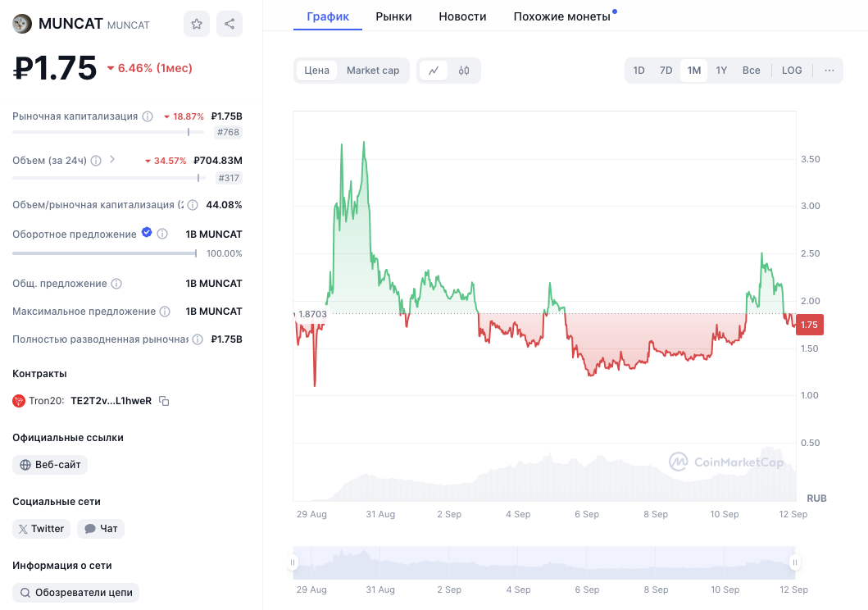Grab the right range slider handle
Screen dimensions: 868x610
pyautogui.click(x=794, y=562)
